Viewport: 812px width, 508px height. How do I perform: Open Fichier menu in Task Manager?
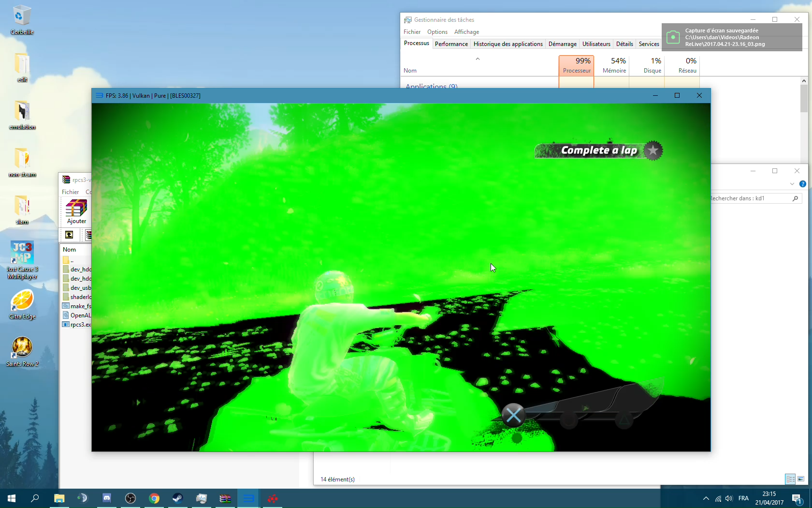(x=412, y=32)
